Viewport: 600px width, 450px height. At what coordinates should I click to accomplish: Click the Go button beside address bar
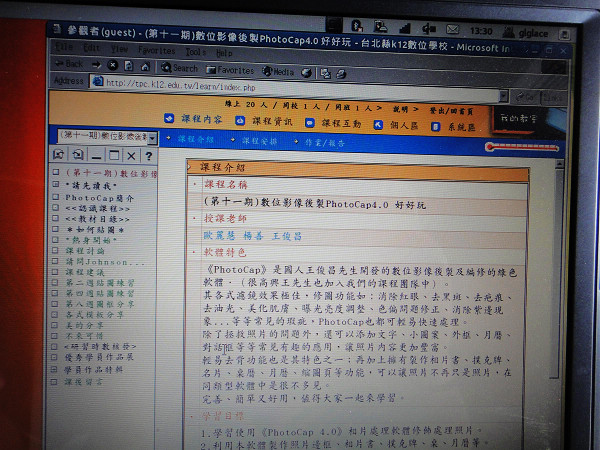point(526,97)
